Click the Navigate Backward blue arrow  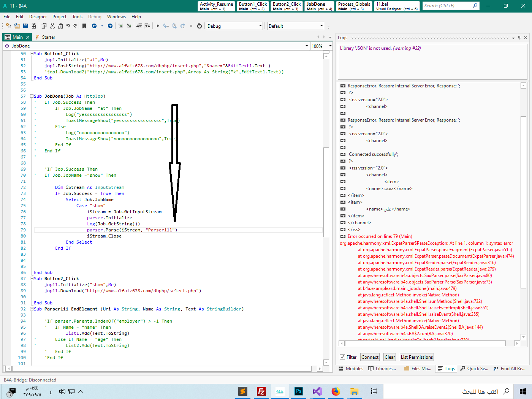(x=94, y=26)
